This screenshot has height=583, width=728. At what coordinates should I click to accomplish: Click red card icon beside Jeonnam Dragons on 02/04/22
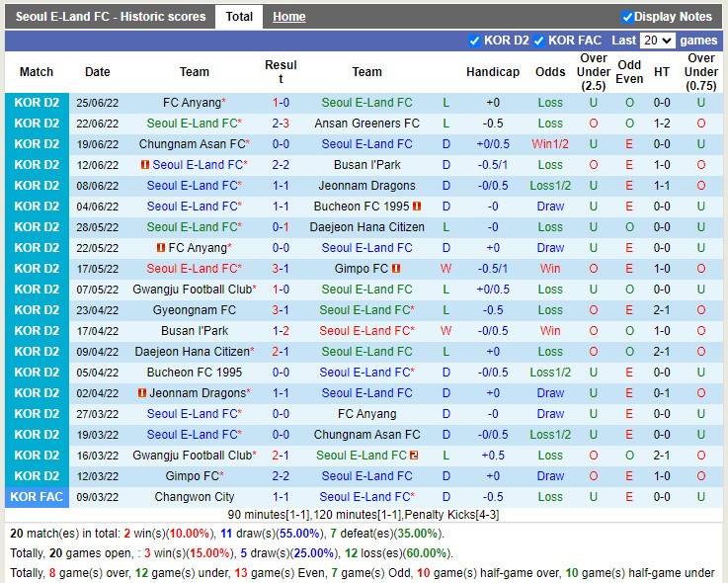tap(143, 393)
